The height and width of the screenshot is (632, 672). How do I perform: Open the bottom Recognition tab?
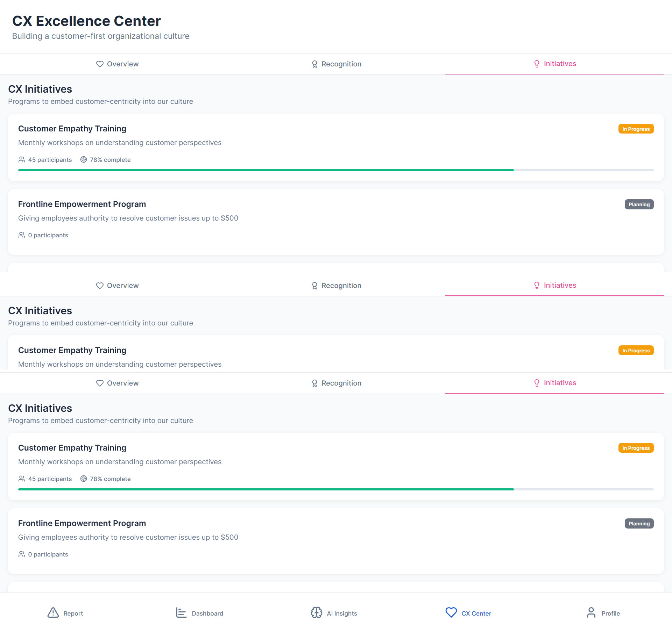[x=336, y=383]
